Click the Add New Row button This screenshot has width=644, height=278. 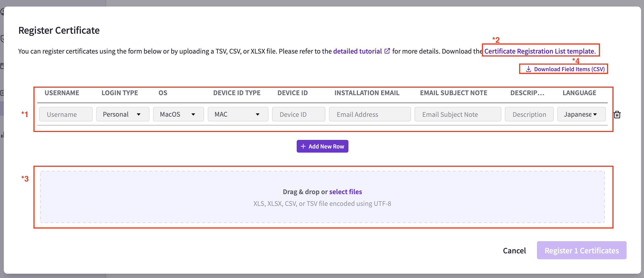(322, 146)
